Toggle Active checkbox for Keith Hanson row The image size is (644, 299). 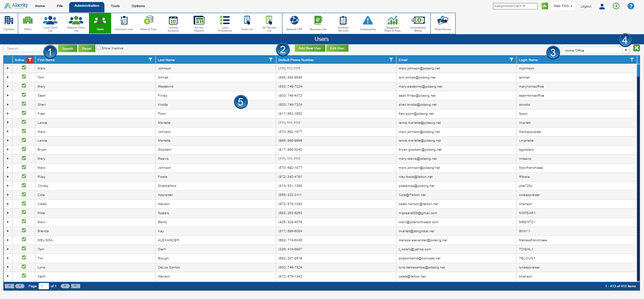coord(24,276)
